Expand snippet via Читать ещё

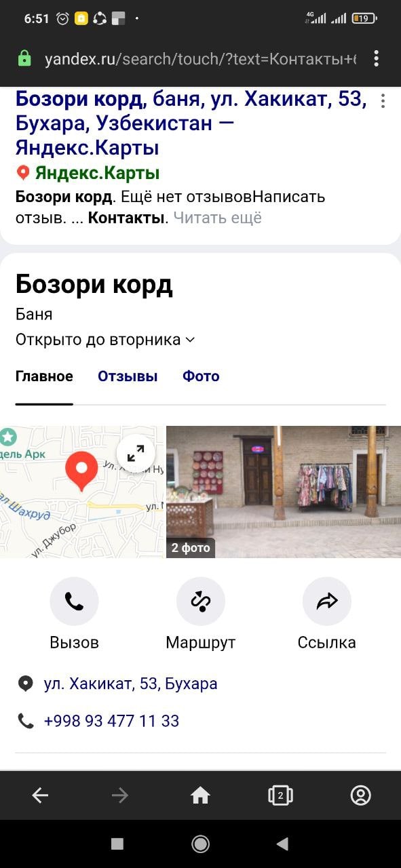[x=218, y=218]
